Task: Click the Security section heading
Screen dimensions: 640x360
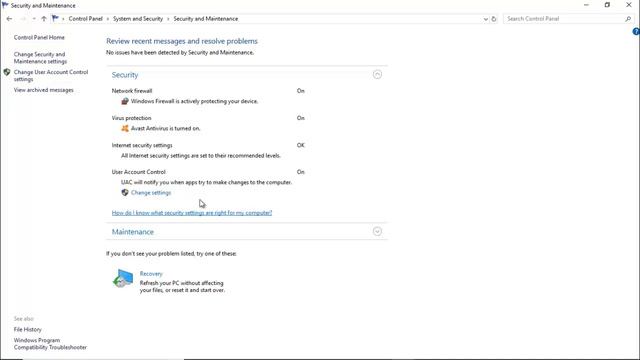Action: click(125, 75)
